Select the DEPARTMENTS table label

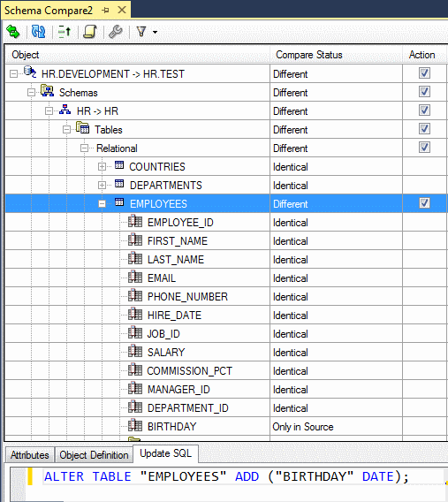click(x=166, y=186)
